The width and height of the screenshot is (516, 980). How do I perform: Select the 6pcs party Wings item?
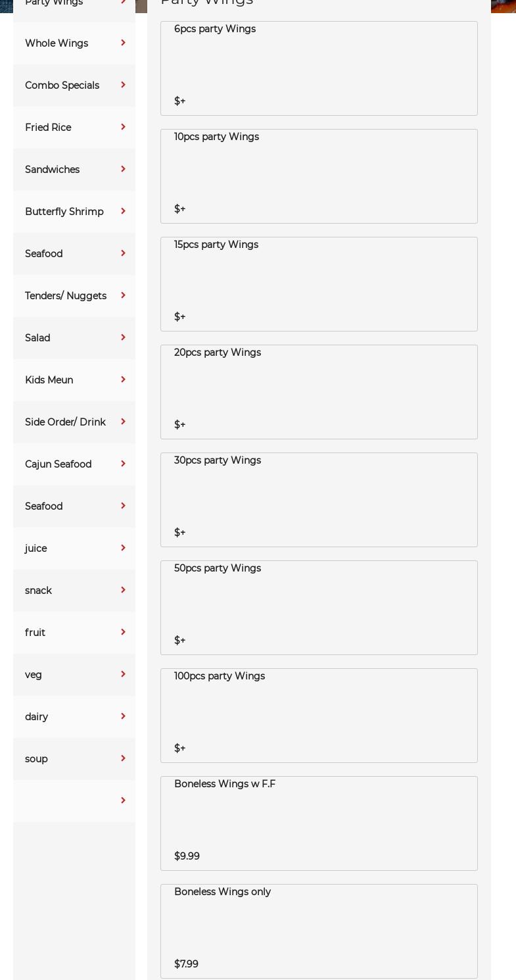pos(319,68)
